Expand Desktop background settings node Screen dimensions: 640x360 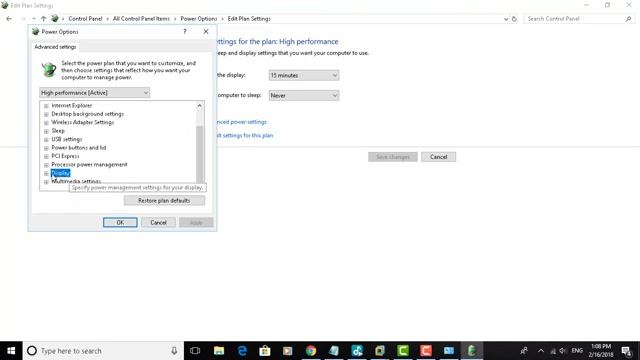coord(46,114)
